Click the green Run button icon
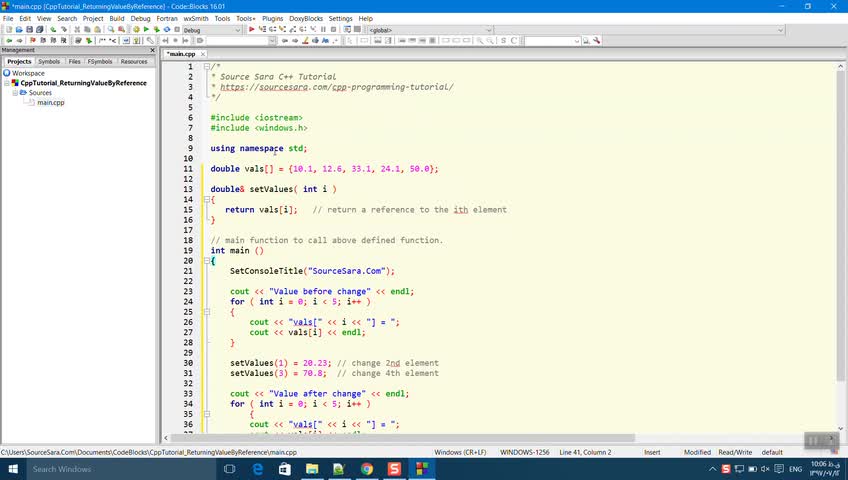The width and height of the screenshot is (848, 480). [x=146, y=30]
